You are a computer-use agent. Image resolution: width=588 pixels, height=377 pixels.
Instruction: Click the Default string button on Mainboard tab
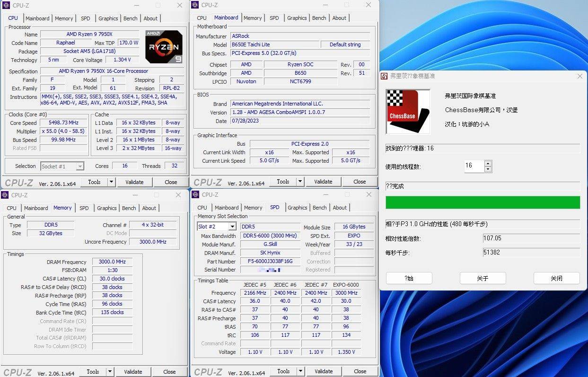[345, 44]
